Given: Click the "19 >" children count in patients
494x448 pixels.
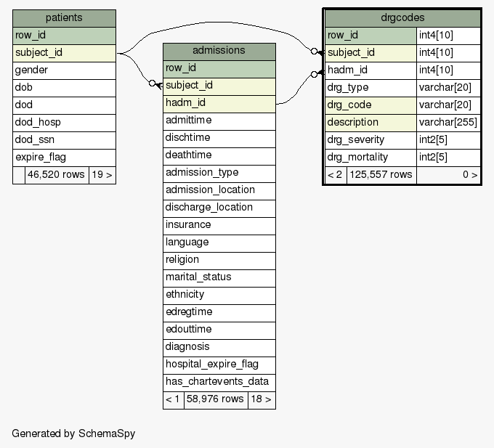Looking at the screenshot, I should pos(102,175).
